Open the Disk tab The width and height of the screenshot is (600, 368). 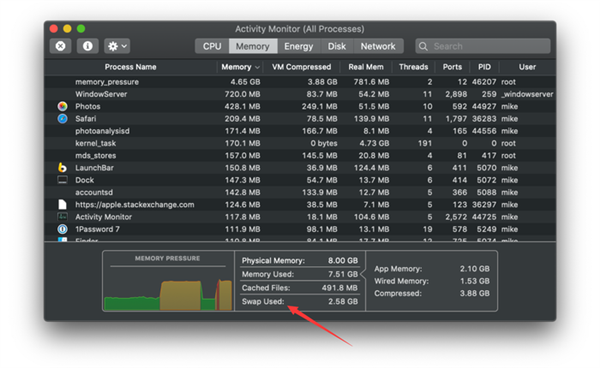(x=337, y=46)
